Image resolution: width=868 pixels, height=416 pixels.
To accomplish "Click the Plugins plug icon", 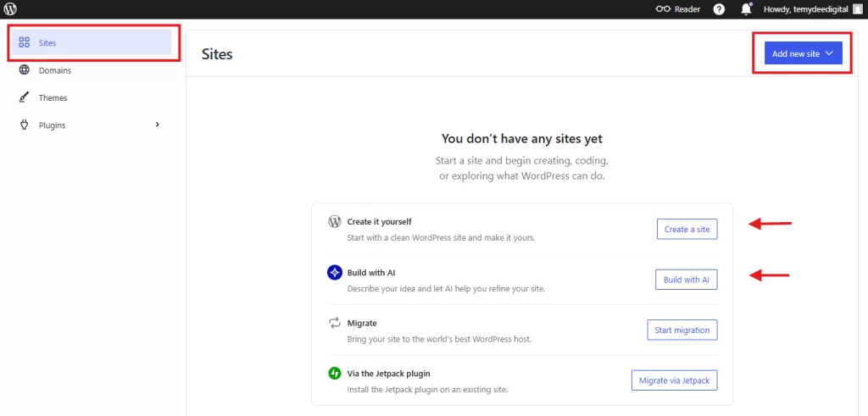I will pos(24,125).
